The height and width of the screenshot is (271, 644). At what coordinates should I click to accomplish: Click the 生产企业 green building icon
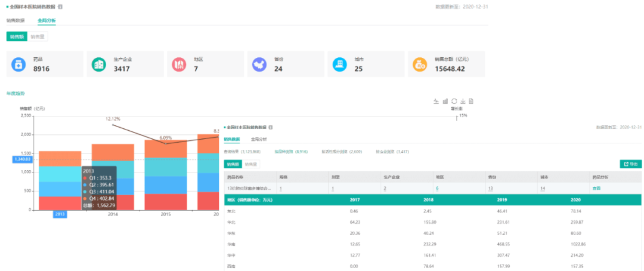coord(98,64)
